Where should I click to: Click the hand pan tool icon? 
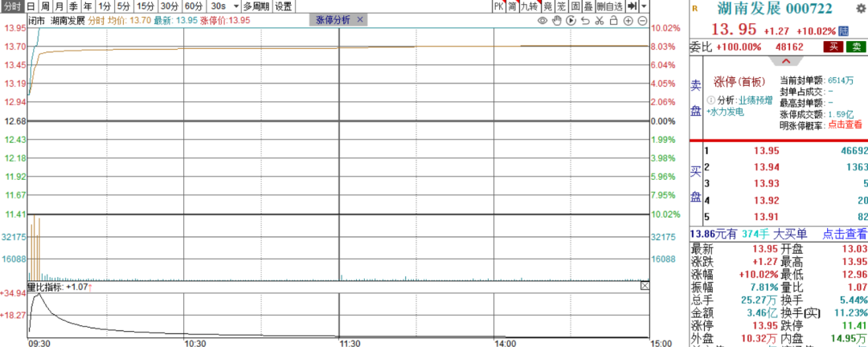(556, 20)
